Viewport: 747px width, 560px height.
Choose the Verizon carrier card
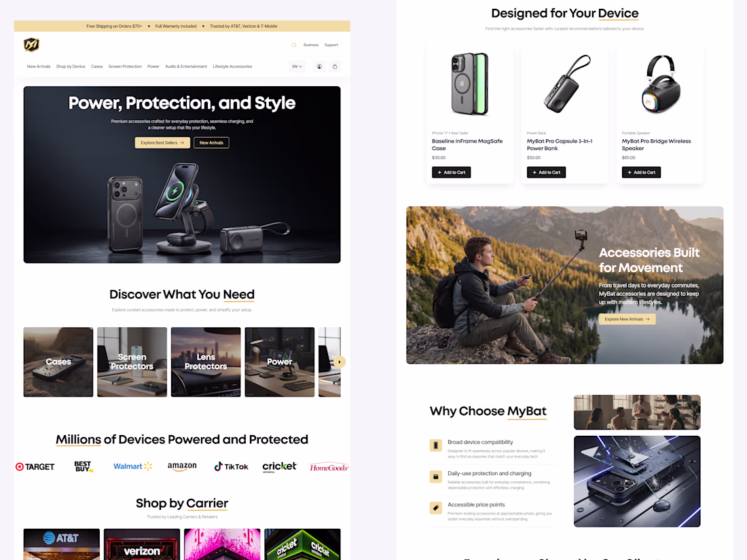[142, 544]
